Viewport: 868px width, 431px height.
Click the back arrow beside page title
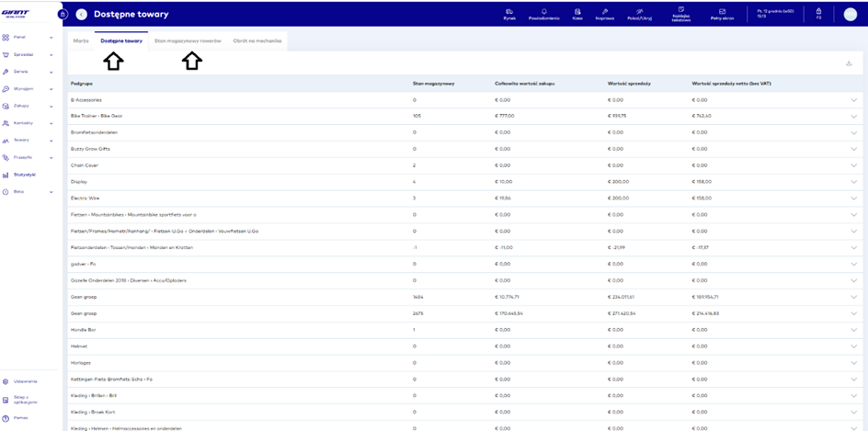(x=82, y=14)
